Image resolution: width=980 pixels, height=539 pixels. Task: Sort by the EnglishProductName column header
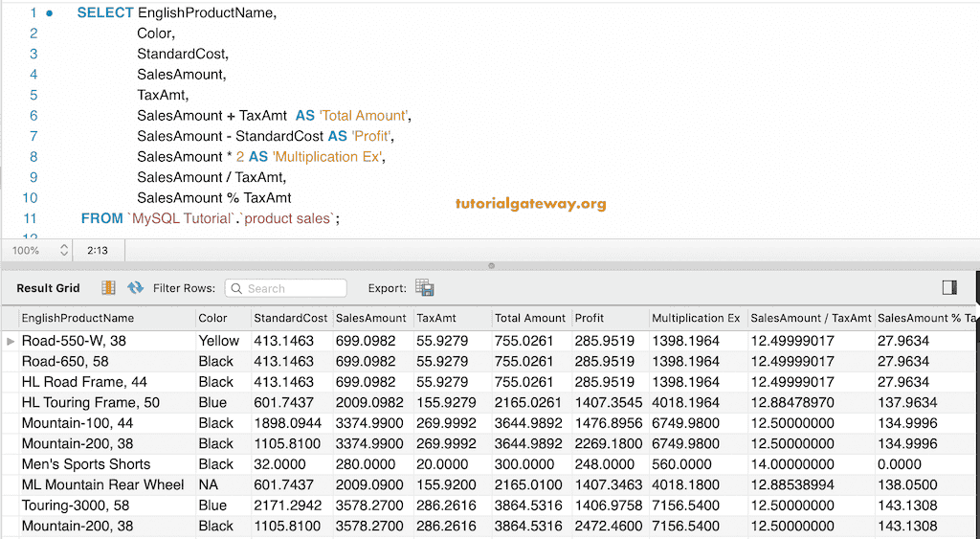(78, 318)
